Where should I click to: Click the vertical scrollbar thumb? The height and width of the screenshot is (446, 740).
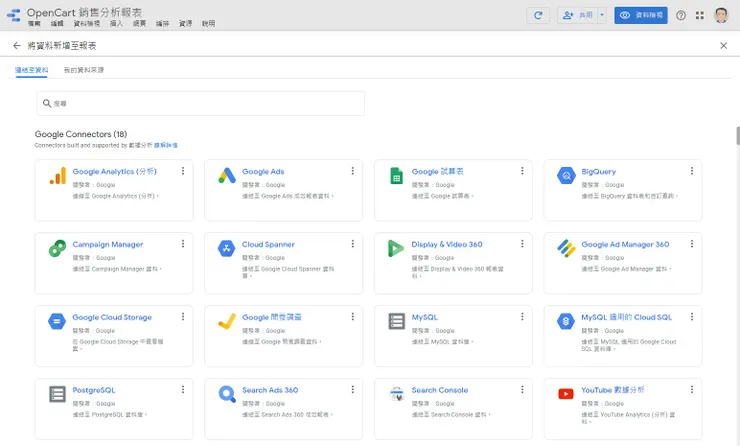[737, 136]
